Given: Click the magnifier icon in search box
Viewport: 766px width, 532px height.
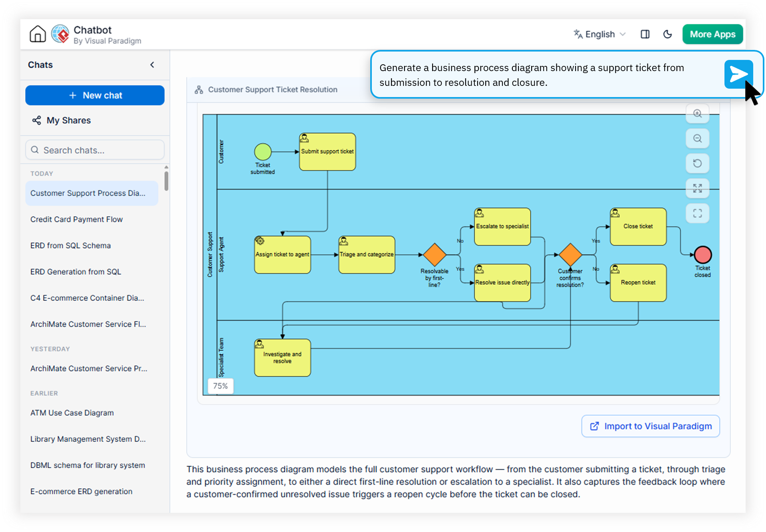Looking at the screenshot, I should coord(35,150).
